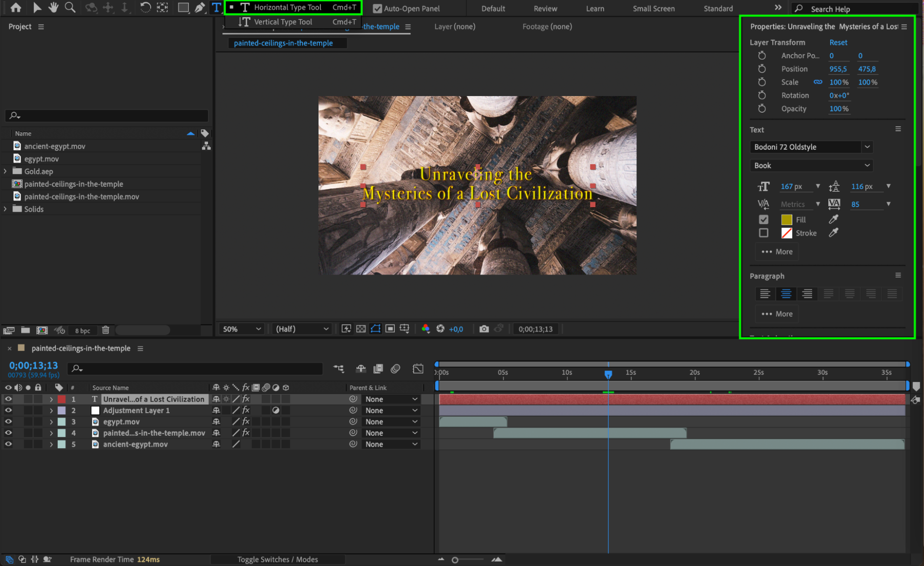This screenshot has height=566, width=924.
Task: Uncheck Auto-Open Panel checkbox
Action: click(x=378, y=8)
